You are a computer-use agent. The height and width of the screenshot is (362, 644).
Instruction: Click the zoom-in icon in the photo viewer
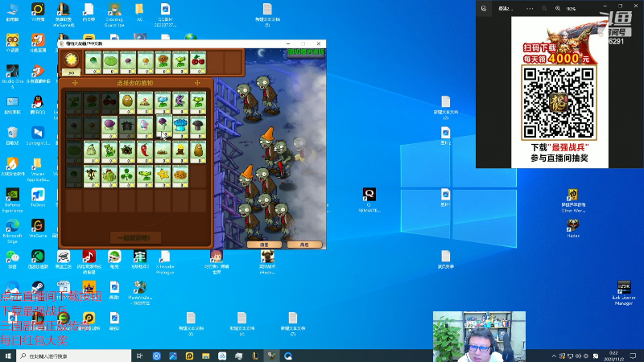coord(558,8)
